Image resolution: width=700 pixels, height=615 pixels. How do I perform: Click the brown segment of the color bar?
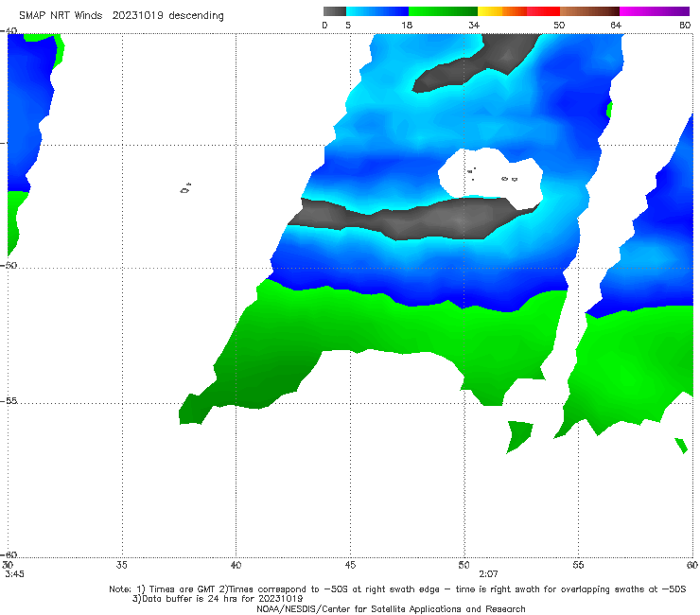tap(589, 11)
